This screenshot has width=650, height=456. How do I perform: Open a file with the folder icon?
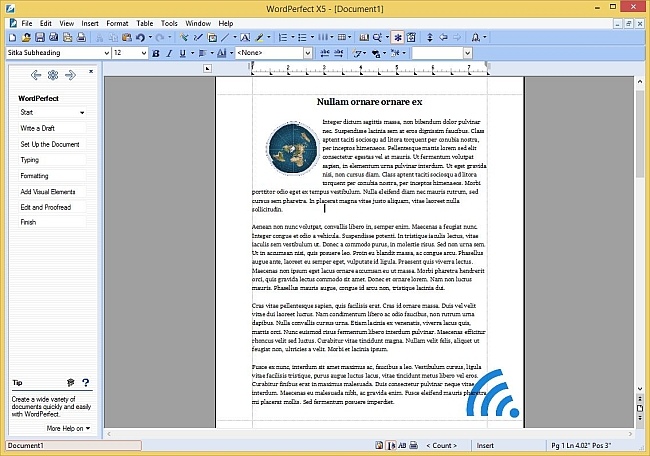pos(26,38)
